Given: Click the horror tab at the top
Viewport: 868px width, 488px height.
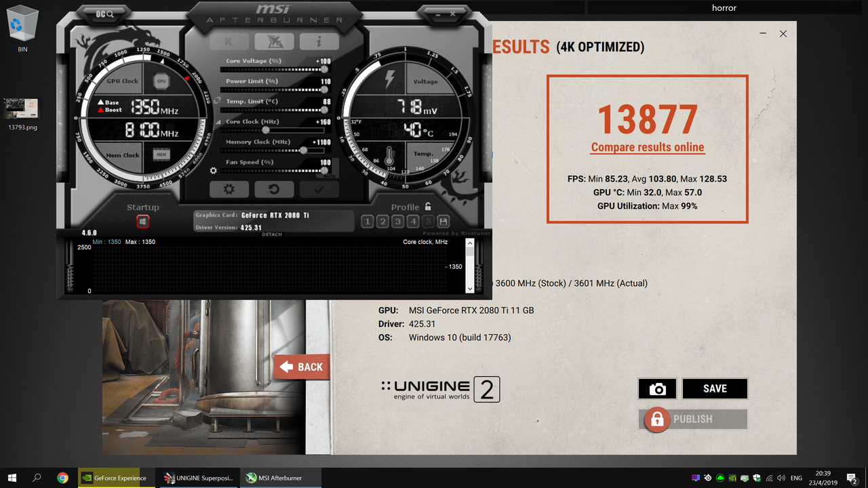Looking at the screenshot, I should point(724,8).
